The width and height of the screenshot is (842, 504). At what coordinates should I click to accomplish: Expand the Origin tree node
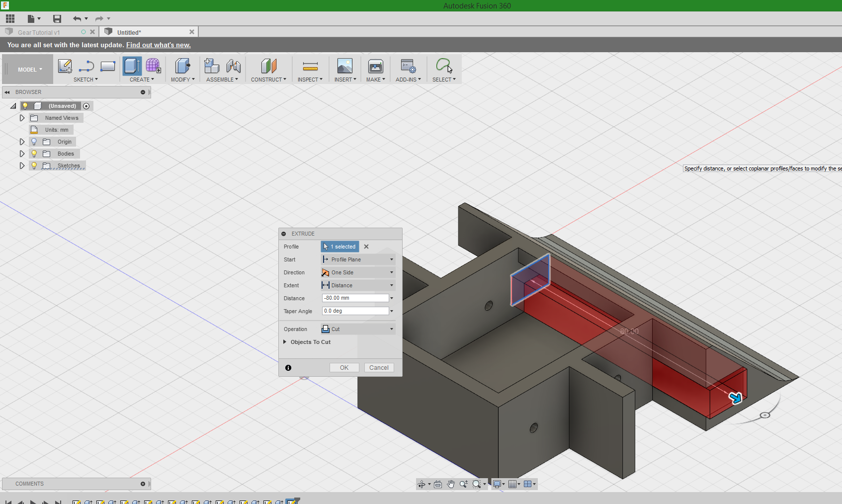22,142
